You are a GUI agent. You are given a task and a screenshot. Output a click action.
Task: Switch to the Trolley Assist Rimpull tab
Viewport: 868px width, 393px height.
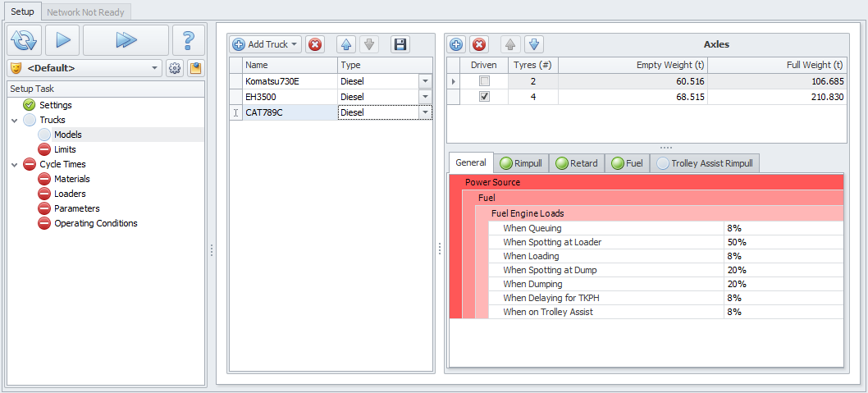(x=707, y=163)
